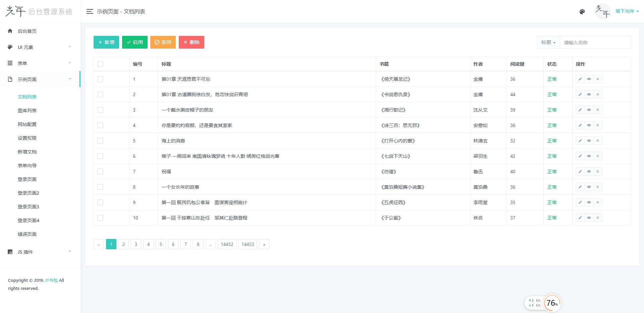Edit row 6 《七剑下天山》 with pencil icon

[x=580, y=156]
